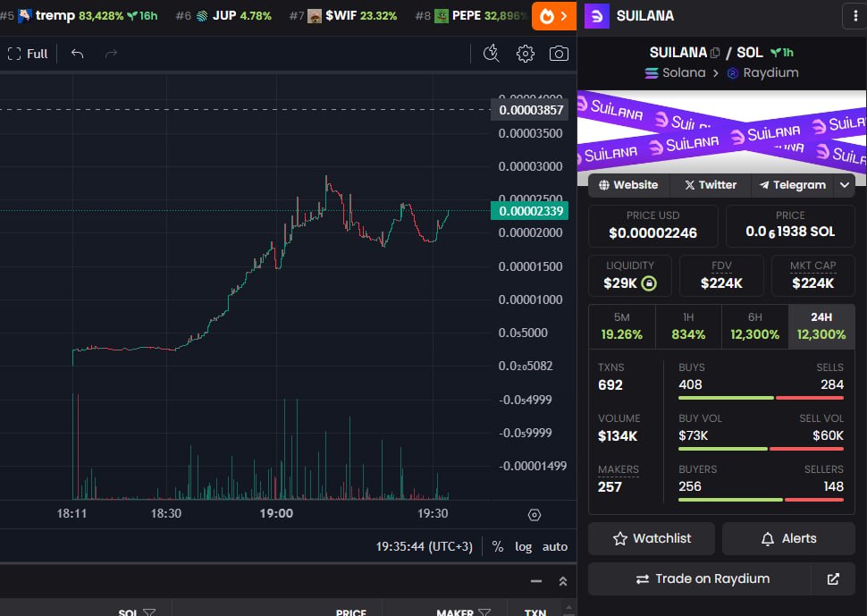Open chart settings gear
Viewport: 867px width, 616px height.
[525, 54]
